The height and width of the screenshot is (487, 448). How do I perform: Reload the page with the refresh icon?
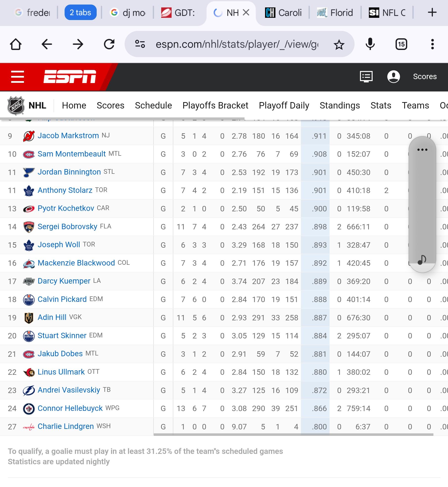click(x=109, y=44)
